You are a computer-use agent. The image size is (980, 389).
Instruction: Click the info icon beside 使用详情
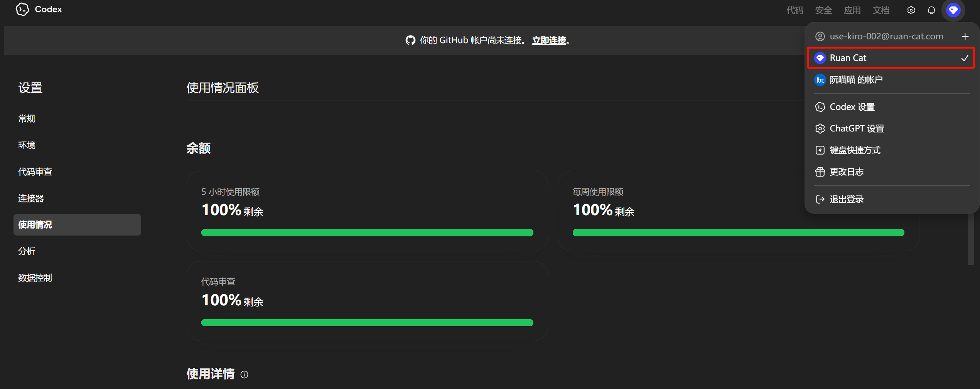click(245, 374)
